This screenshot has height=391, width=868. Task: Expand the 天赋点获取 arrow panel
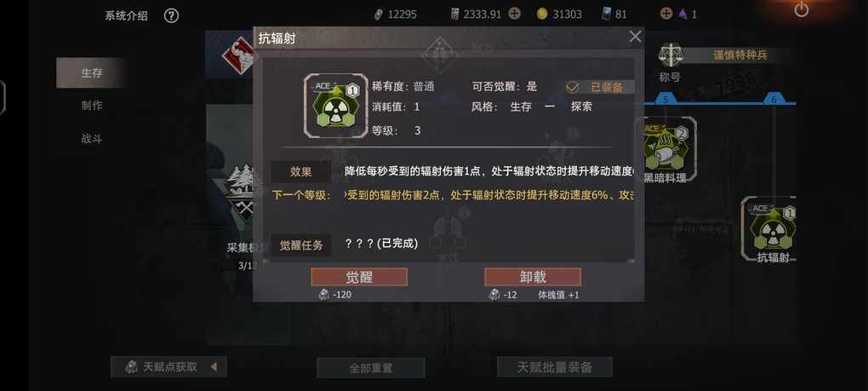coord(214,366)
